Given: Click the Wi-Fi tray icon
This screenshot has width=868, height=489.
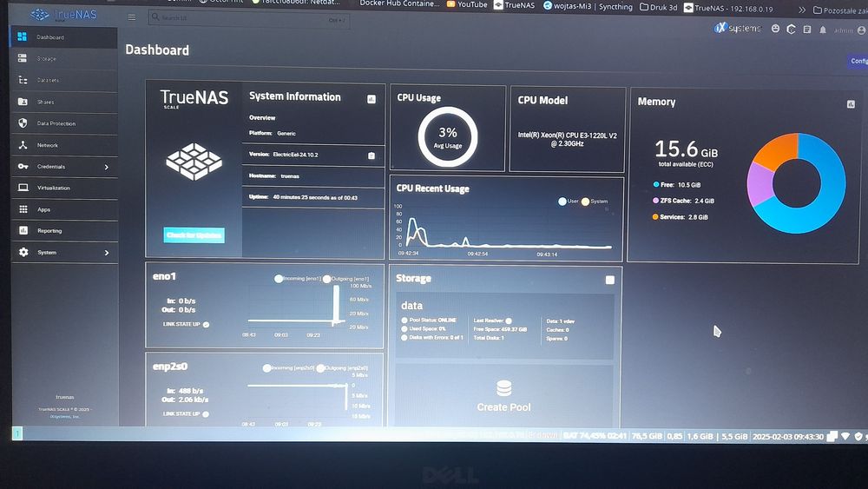Looking at the screenshot, I should pos(845,436).
